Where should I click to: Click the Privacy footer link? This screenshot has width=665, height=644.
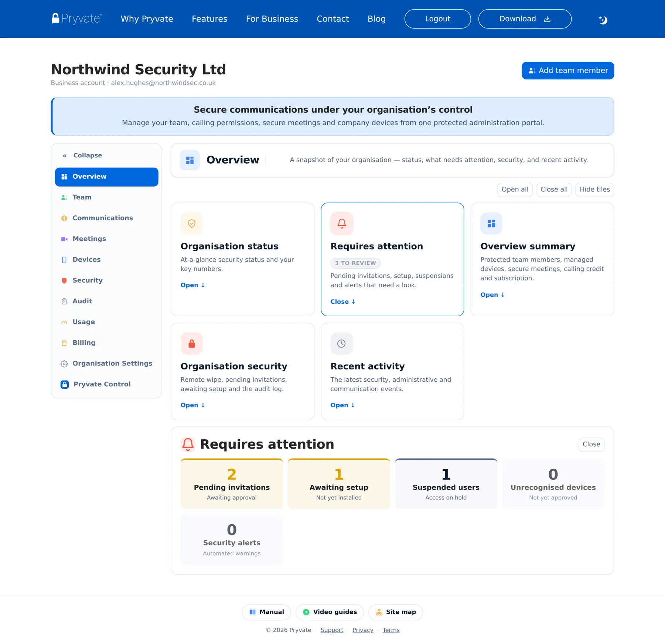[363, 630]
